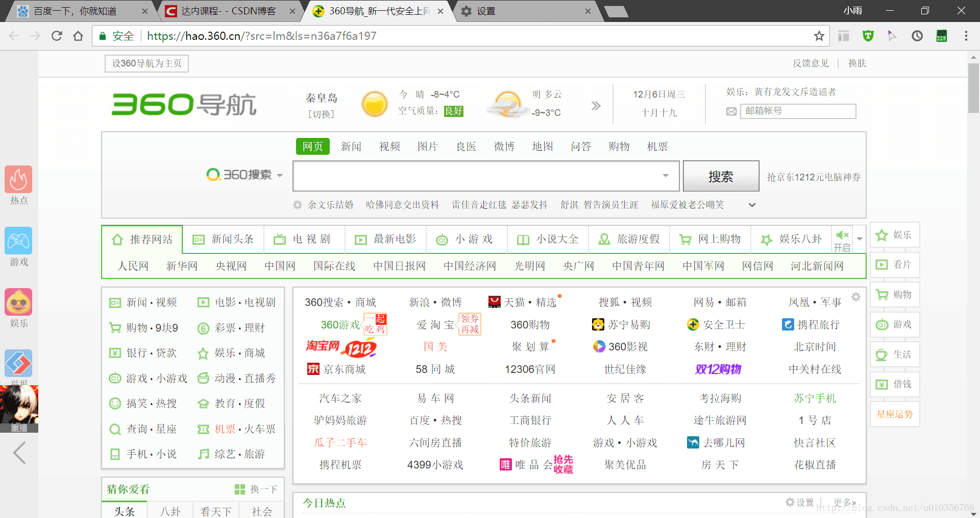Open 借钱 icon in right panel
980x518 pixels.
pyautogui.click(x=881, y=384)
